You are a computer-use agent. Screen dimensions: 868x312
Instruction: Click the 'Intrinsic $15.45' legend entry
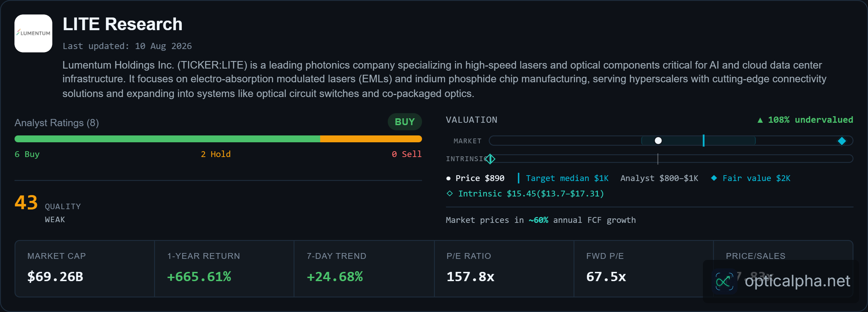525,194
